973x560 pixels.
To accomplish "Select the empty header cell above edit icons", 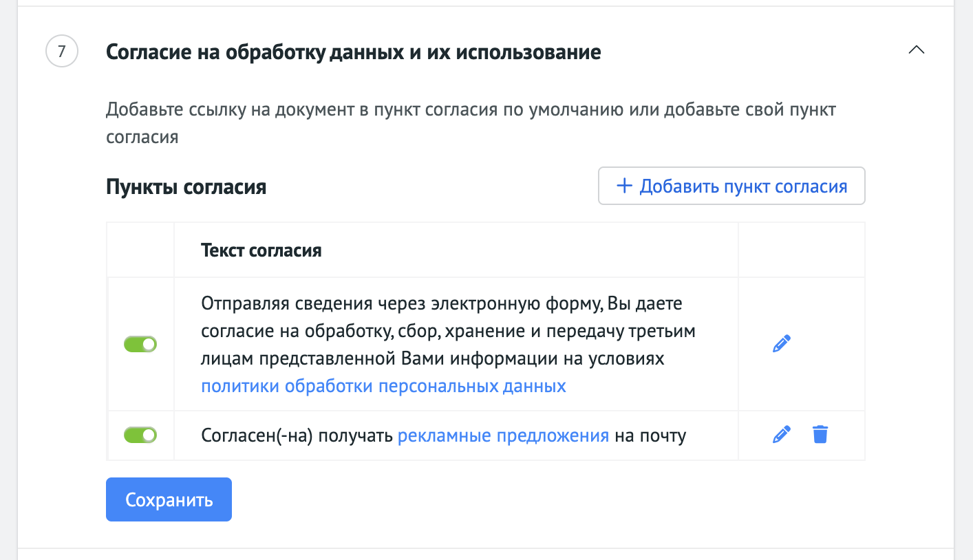I will point(801,250).
